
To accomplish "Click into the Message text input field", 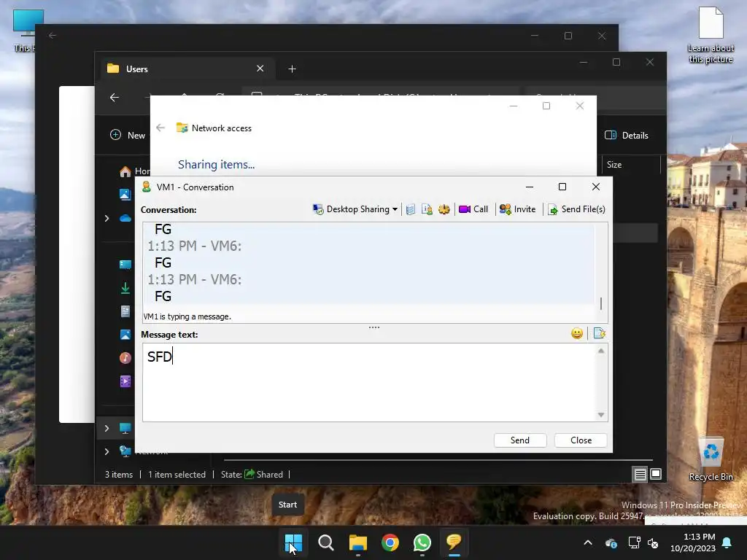I will [370, 382].
